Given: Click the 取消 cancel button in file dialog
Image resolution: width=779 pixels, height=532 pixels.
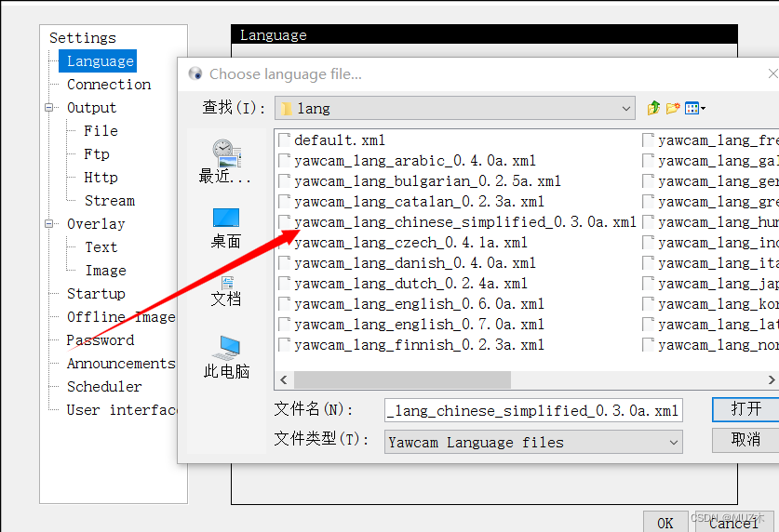Looking at the screenshot, I should click(x=745, y=440).
